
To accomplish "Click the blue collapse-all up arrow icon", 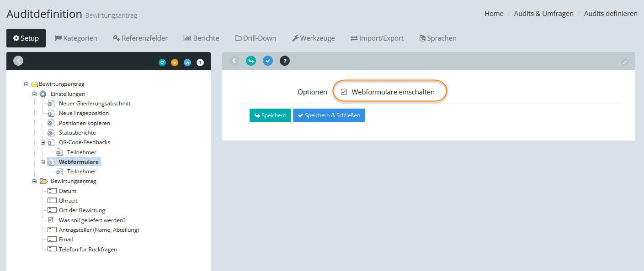I will point(187,63).
